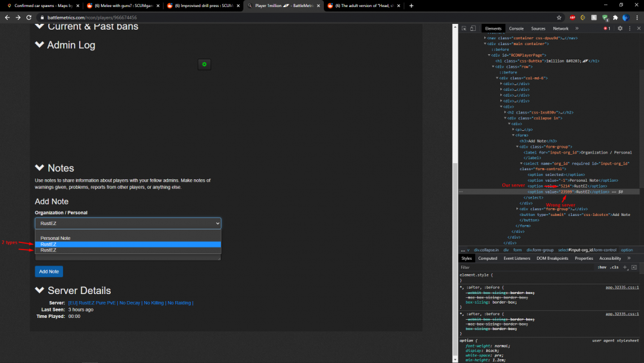Toggle the .cls classes panel

[x=614, y=267]
